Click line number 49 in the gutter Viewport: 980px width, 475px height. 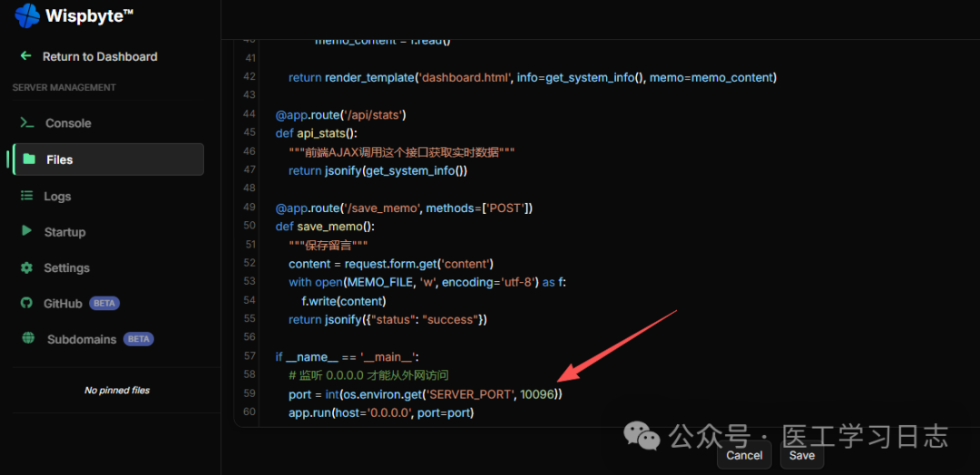click(x=250, y=207)
